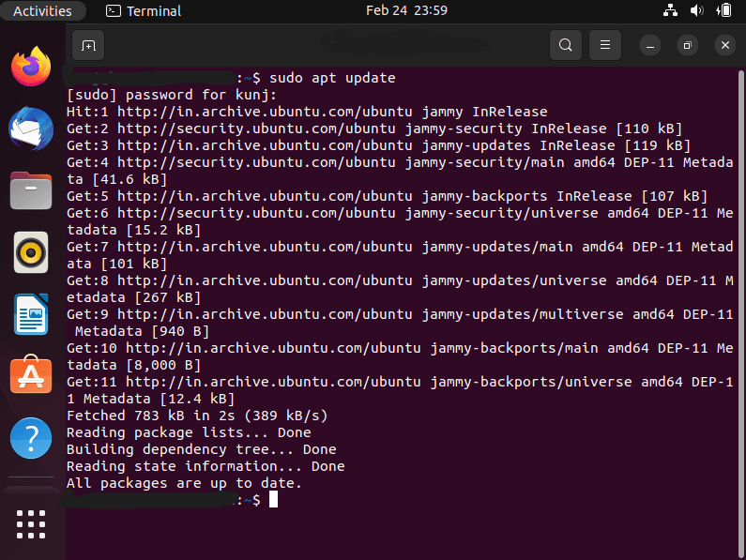Open the Terminal app menu in top bar
This screenshot has width=746, height=560.
click(144, 11)
